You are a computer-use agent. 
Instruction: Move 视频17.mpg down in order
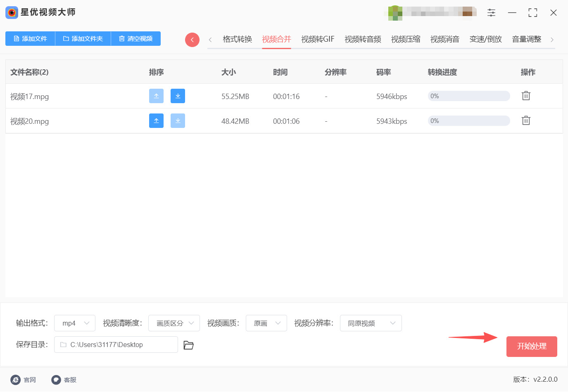[178, 96]
